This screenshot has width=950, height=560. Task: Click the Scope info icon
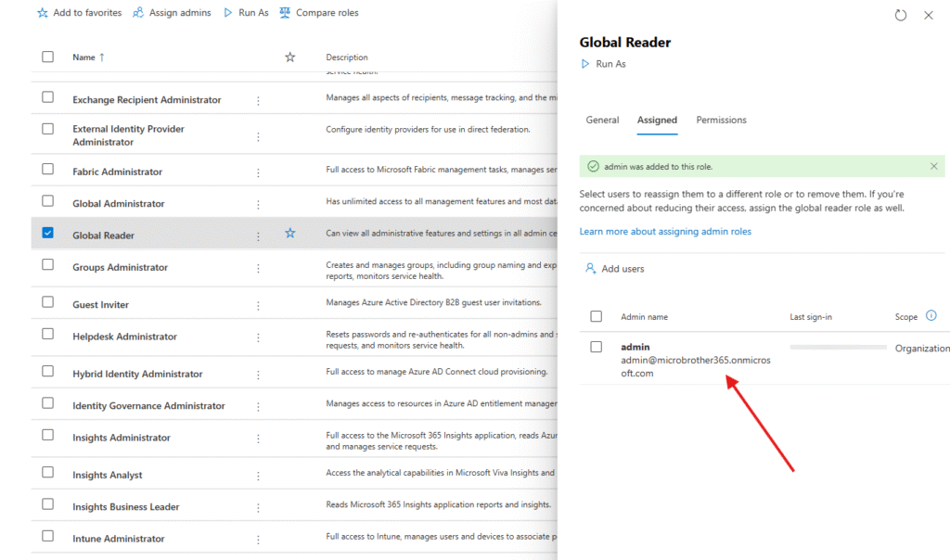(x=931, y=316)
